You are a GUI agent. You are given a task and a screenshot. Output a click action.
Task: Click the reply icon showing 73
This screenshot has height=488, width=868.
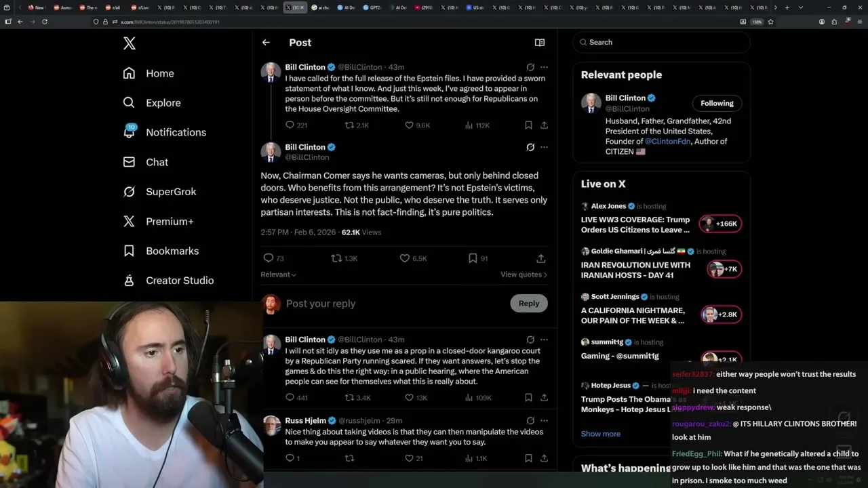pos(269,258)
